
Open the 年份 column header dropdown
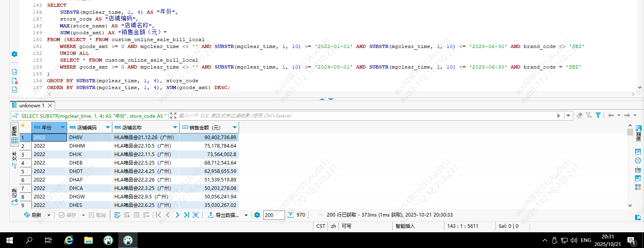pos(62,127)
